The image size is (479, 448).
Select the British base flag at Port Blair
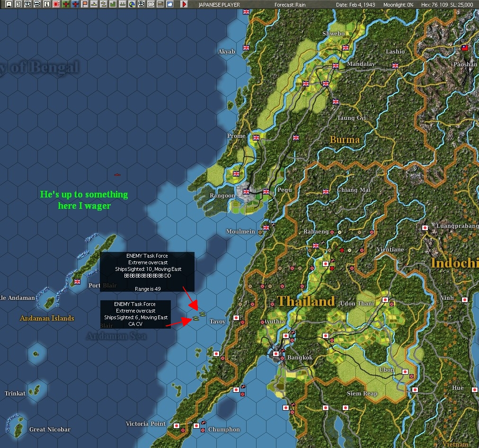(77, 282)
